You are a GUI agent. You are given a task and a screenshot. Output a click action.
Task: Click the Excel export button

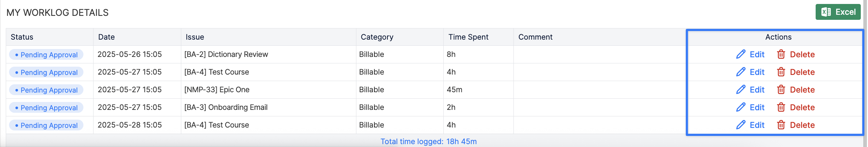pos(838,12)
